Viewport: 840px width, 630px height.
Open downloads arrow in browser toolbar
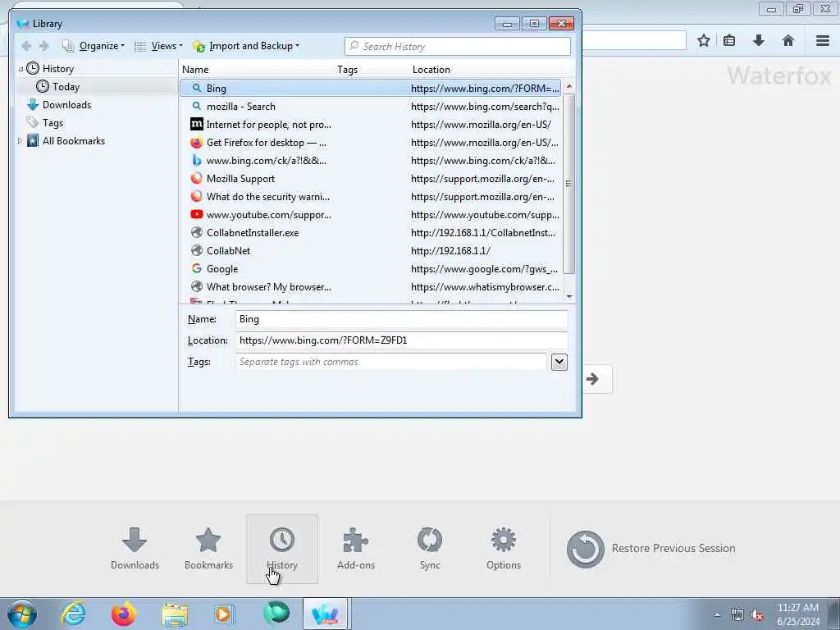(759, 41)
